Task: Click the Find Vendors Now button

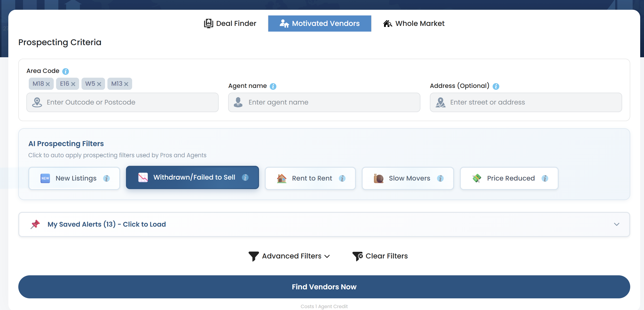Action: [324, 287]
